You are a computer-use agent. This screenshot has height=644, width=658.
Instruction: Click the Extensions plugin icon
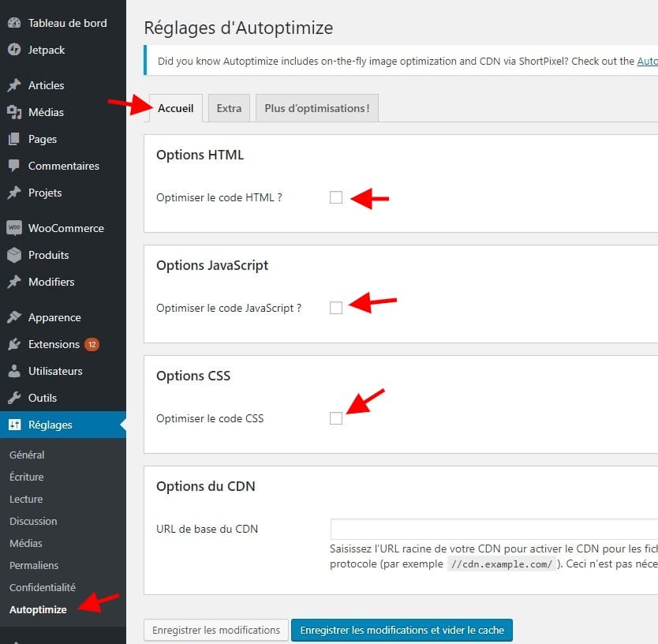(x=14, y=344)
